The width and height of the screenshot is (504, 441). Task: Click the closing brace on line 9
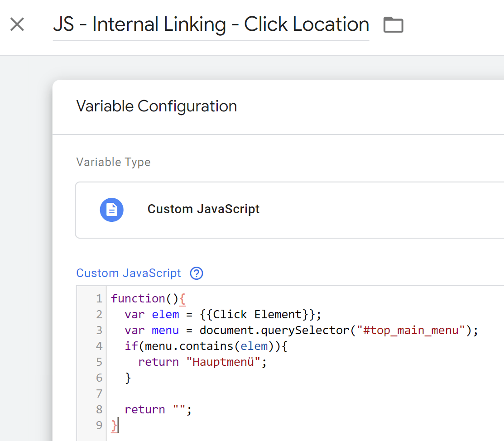(113, 425)
